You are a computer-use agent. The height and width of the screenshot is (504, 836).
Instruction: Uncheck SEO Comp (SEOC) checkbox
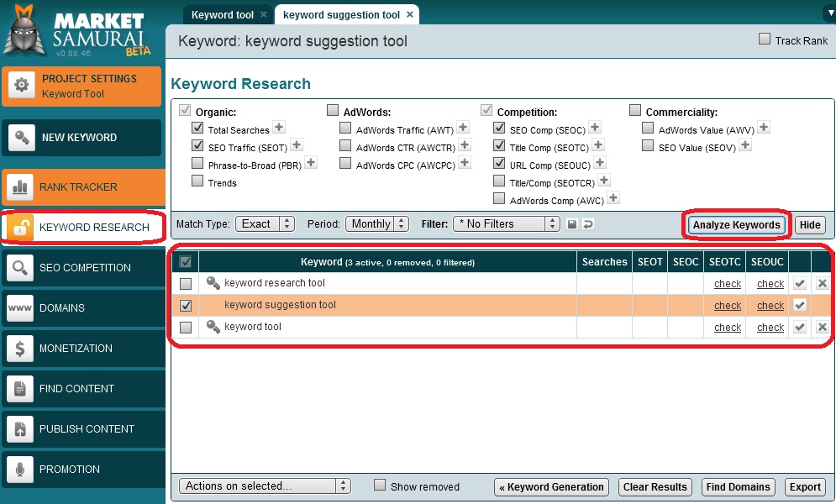tap(499, 128)
